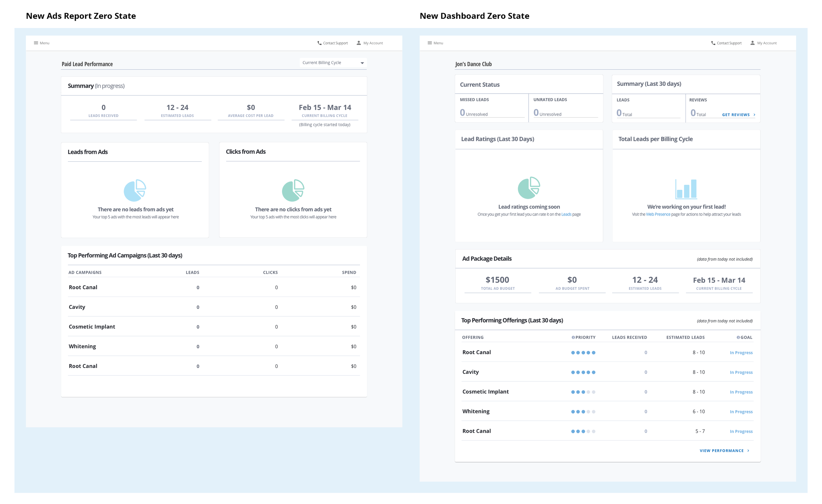Viewport: 822px width, 504px height.
Task: Click Menu label in Dashboard header
Action: [x=438, y=43]
